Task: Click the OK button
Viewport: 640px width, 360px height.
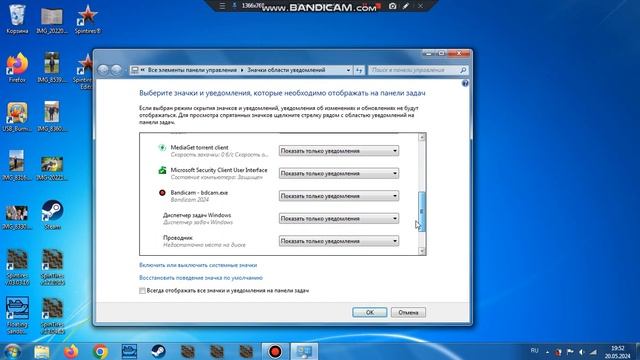Action: coord(369,312)
